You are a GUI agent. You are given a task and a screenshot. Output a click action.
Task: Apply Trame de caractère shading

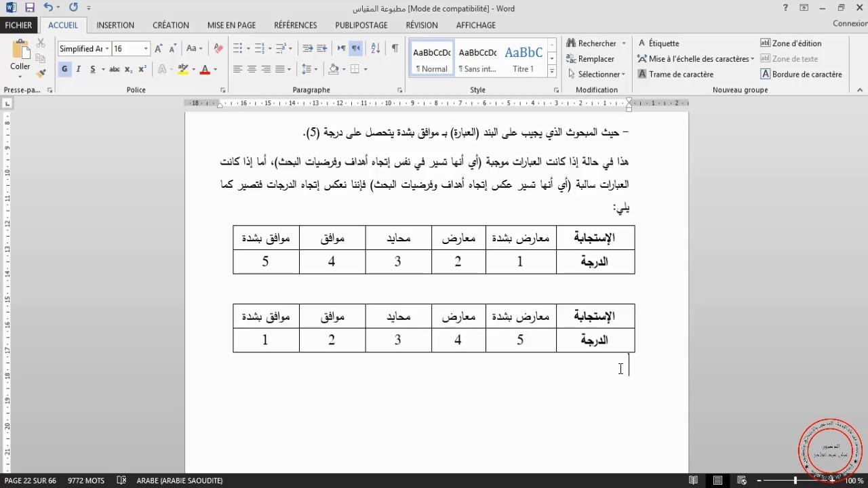click(675, 75)
